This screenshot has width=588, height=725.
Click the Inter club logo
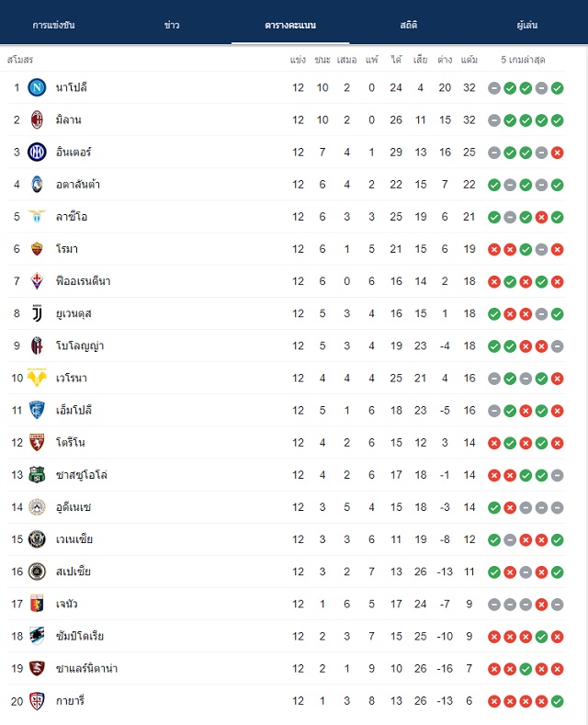pos(37,153)
